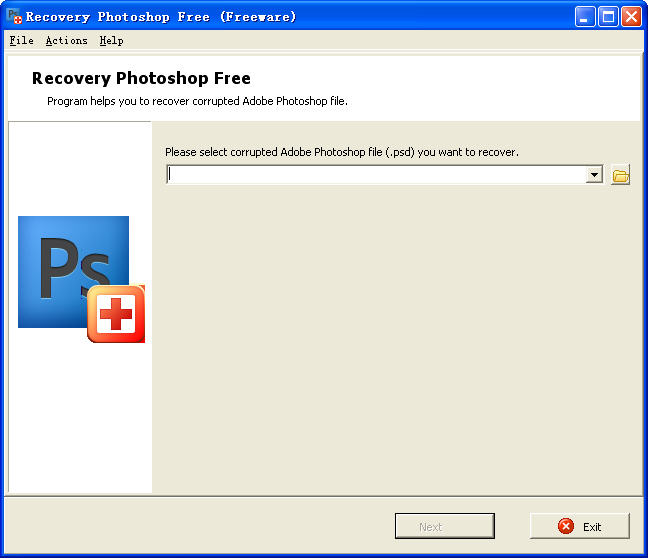This screenshot has height=558, width=648.
Task: Open the Help menu
Action: (x=111, y=41)
